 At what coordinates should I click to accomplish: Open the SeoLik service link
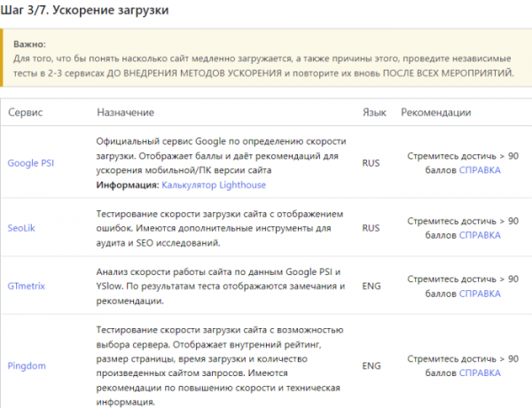[x=21, y=228]
